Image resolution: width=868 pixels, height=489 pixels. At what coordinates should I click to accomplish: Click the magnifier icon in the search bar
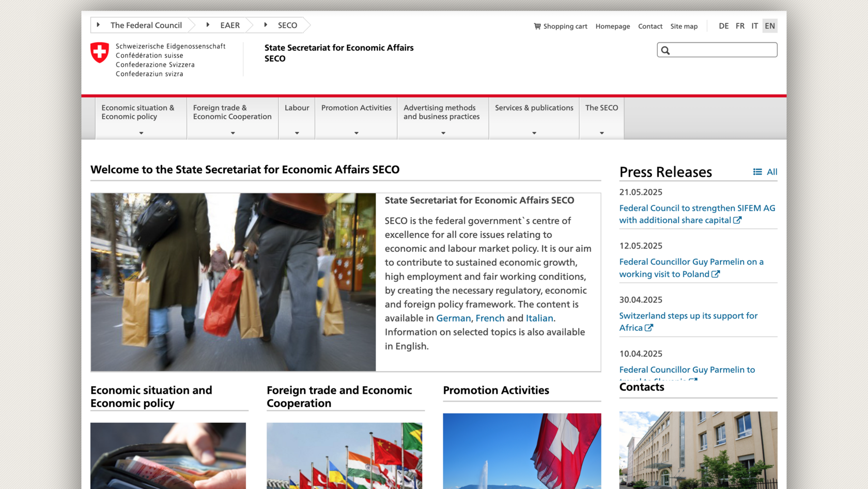(x=666, y=50)
